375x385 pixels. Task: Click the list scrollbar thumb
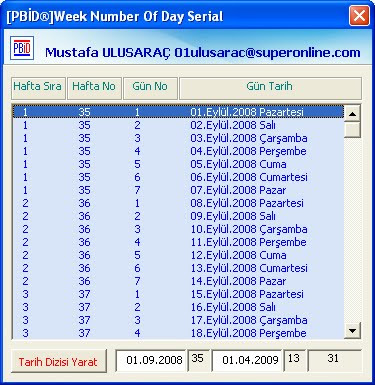352,129
